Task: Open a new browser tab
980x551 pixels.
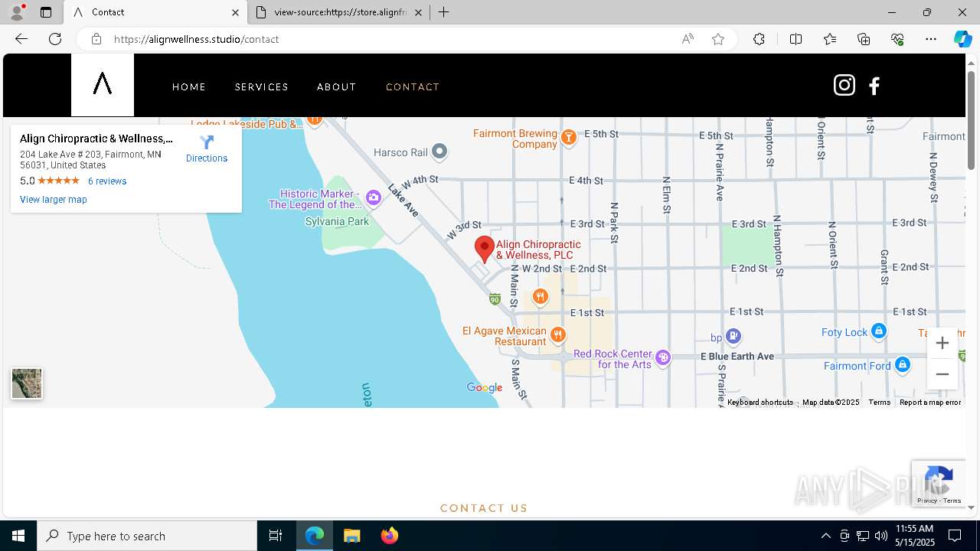Action: (443, 12)
